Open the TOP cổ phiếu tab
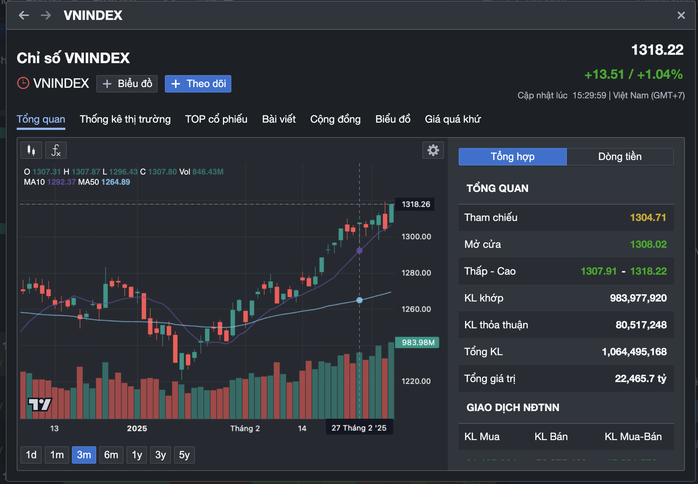Viewport: 698px width, 484px height. point(216,119)
